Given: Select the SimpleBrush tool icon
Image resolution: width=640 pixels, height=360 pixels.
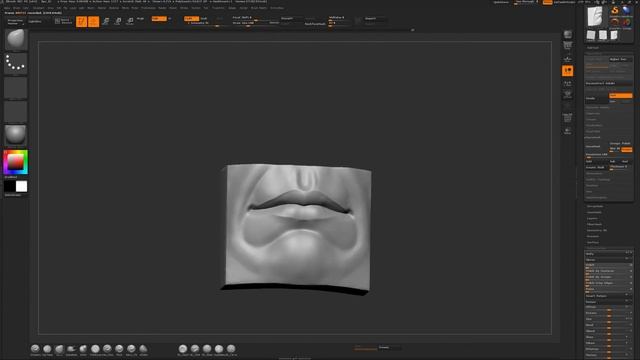Looking at the screenshot, I should pos(615,10).
